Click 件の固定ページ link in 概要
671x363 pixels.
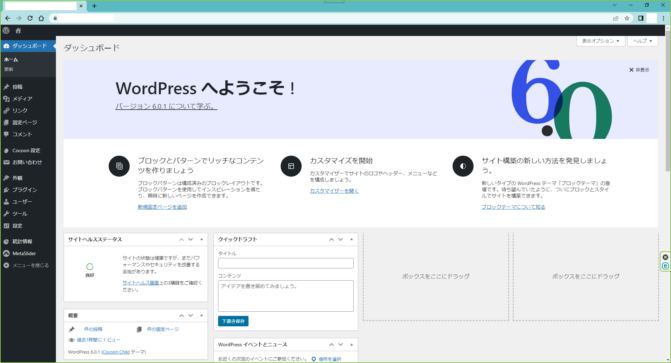(163, 329)
